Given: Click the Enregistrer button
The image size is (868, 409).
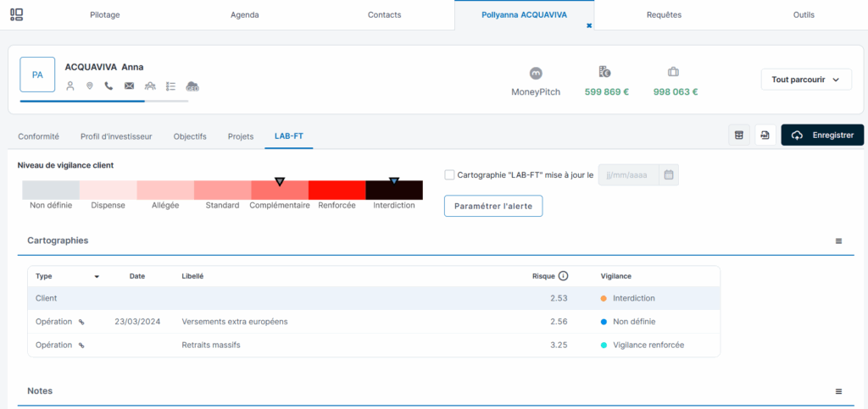Looking at the screenshot, I should tap(821, 135).
